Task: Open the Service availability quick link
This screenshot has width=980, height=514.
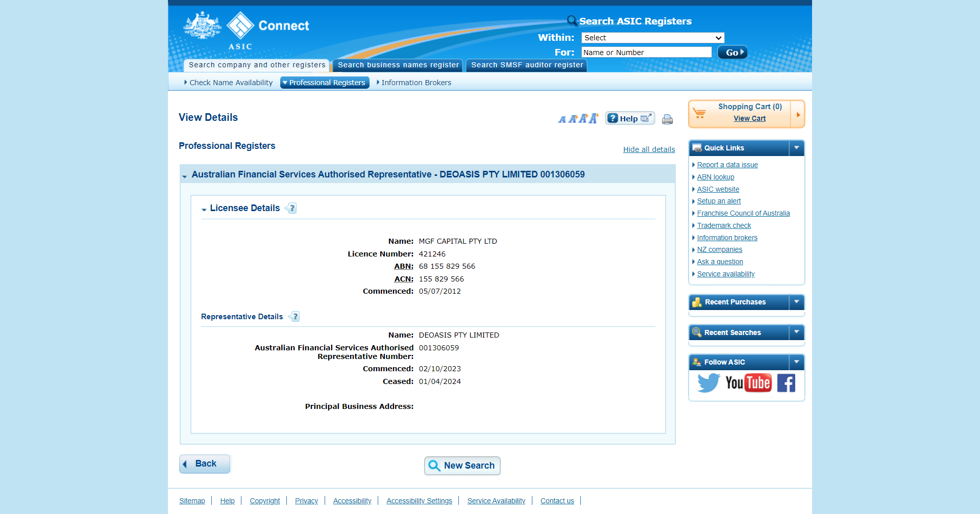Action: (726, 274)
